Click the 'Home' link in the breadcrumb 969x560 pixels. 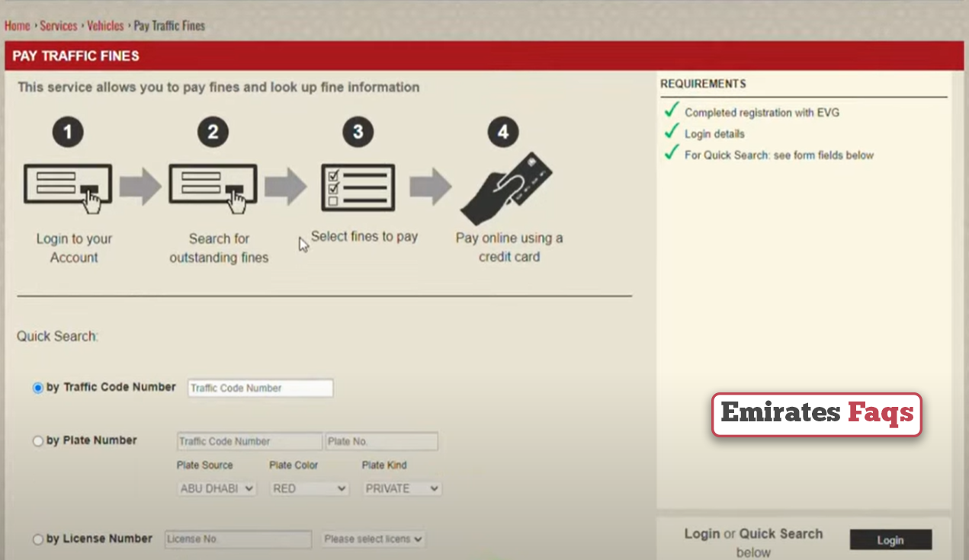[17, 25]
